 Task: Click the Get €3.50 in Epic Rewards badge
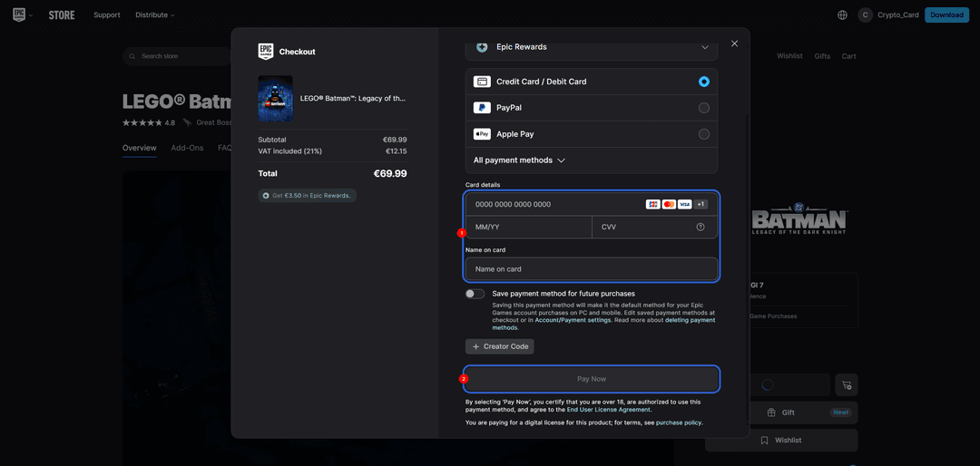coord(307,196)
